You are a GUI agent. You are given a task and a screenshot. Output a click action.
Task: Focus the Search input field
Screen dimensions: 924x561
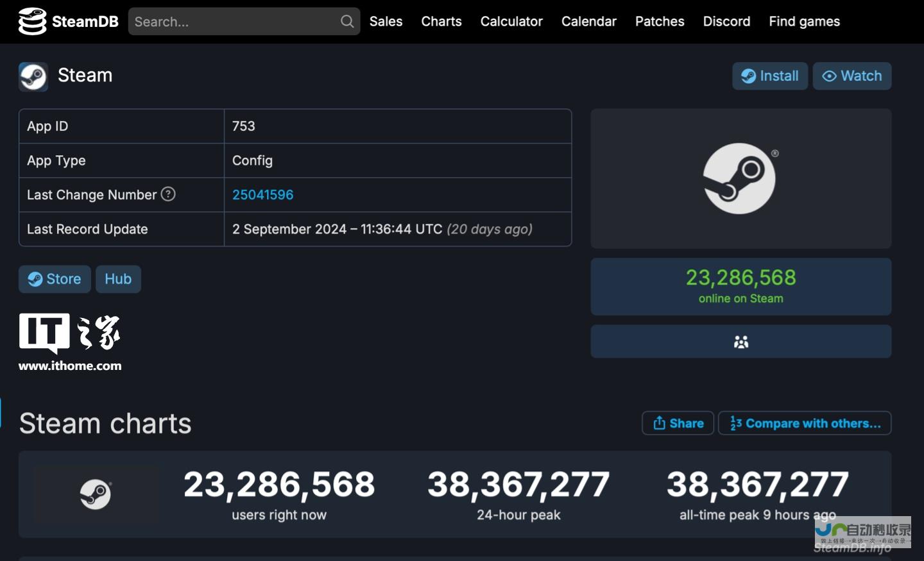(x=244, y=22)
